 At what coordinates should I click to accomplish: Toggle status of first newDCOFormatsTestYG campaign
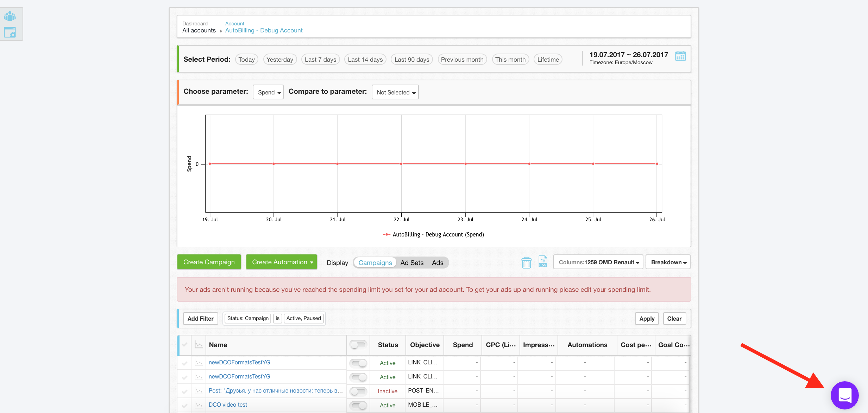[x=358, y=363]
